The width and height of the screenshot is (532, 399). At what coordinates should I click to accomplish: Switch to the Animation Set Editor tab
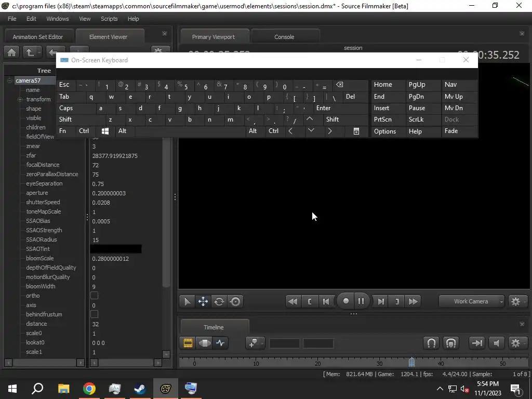(37, 37)
